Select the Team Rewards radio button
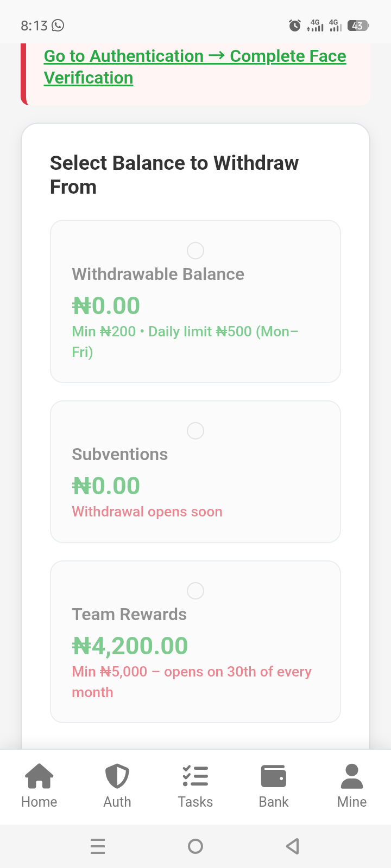 (195, 591)
